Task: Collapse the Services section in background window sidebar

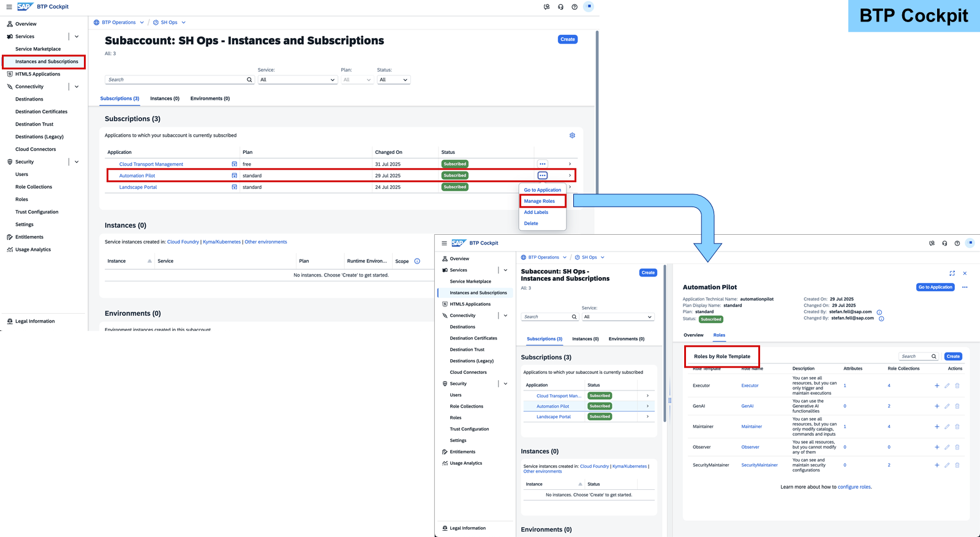Action: click(x=77, y=37)
